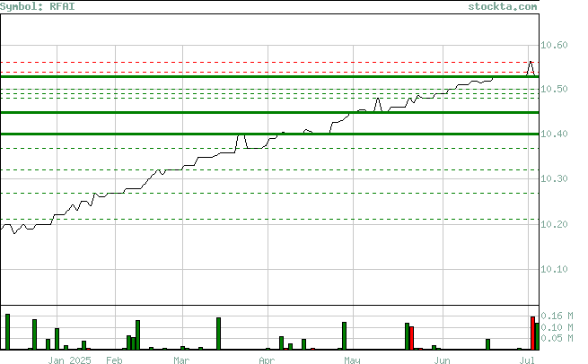Click the Feb date axis label
The height and width of the screenshot is (364, 588).
pos(114,360)
